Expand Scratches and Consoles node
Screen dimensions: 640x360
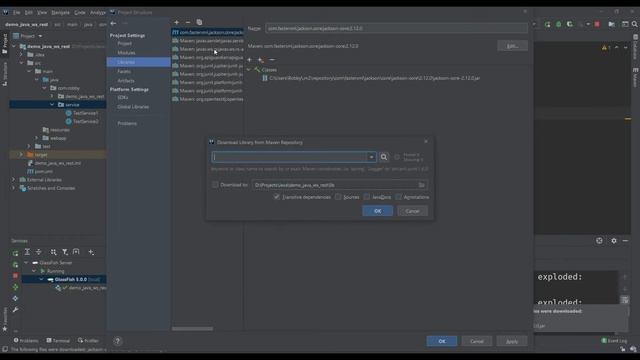point(13,188)
